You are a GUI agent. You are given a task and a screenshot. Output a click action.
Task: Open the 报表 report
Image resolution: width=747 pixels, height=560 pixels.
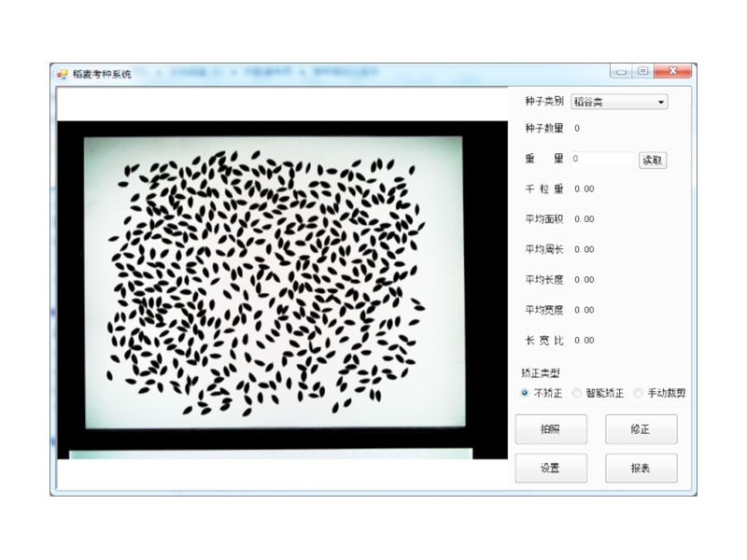(641, 469)
